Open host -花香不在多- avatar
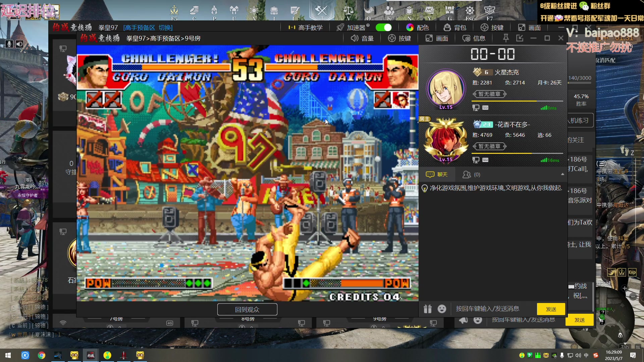644x362 pixels. 446,140
